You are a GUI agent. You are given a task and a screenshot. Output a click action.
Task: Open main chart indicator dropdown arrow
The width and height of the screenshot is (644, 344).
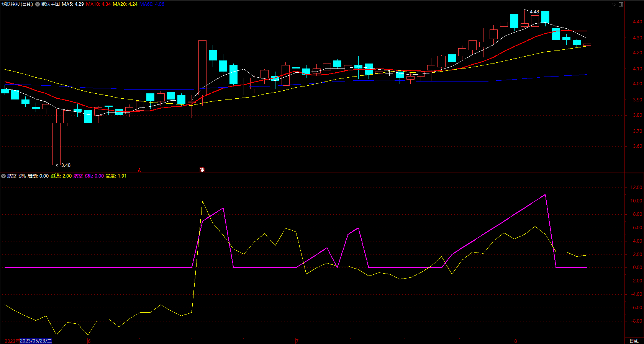pos(38,4)
